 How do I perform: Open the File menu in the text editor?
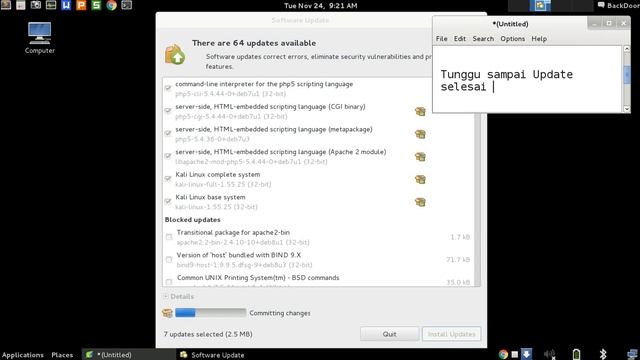coord(441,39)
